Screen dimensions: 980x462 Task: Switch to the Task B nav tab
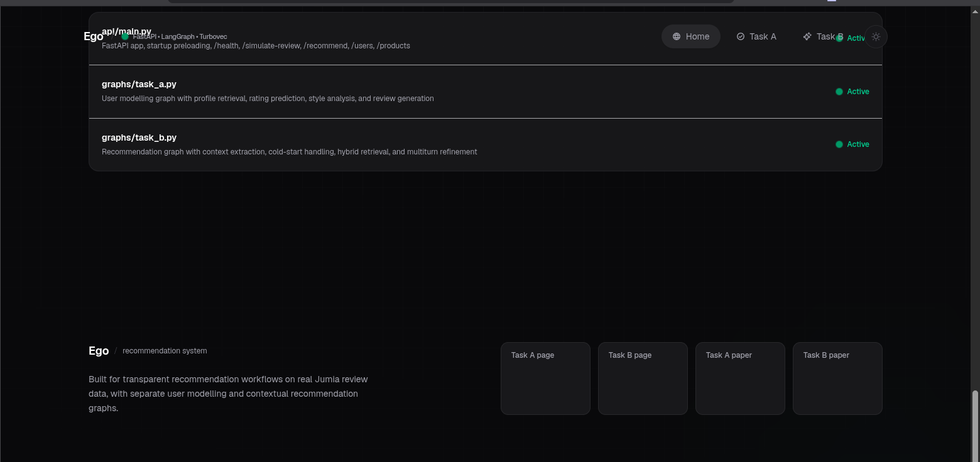point(823,36)
